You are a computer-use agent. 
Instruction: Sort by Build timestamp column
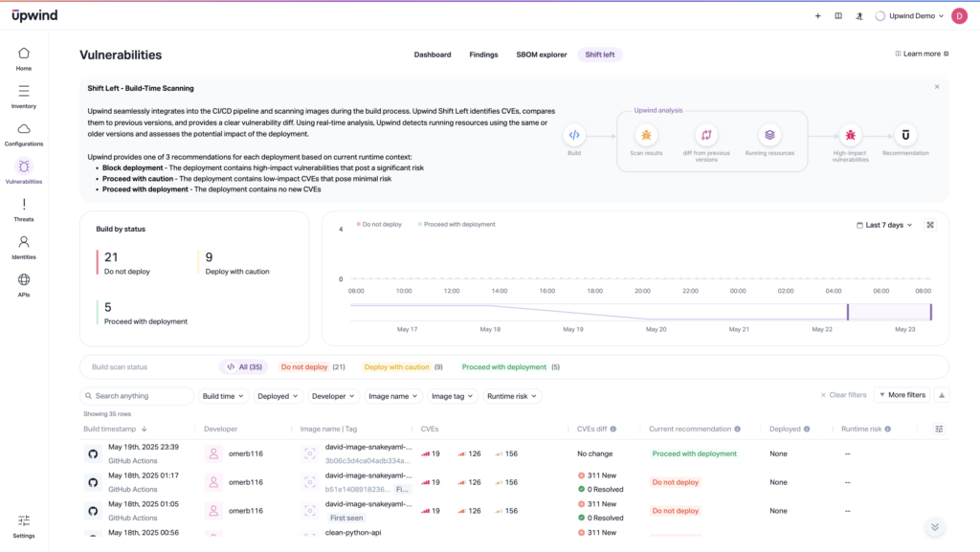(x=115, y=429)
